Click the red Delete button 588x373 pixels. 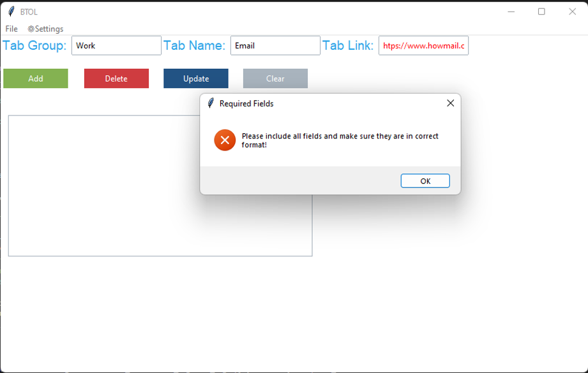tap(116, 78)
